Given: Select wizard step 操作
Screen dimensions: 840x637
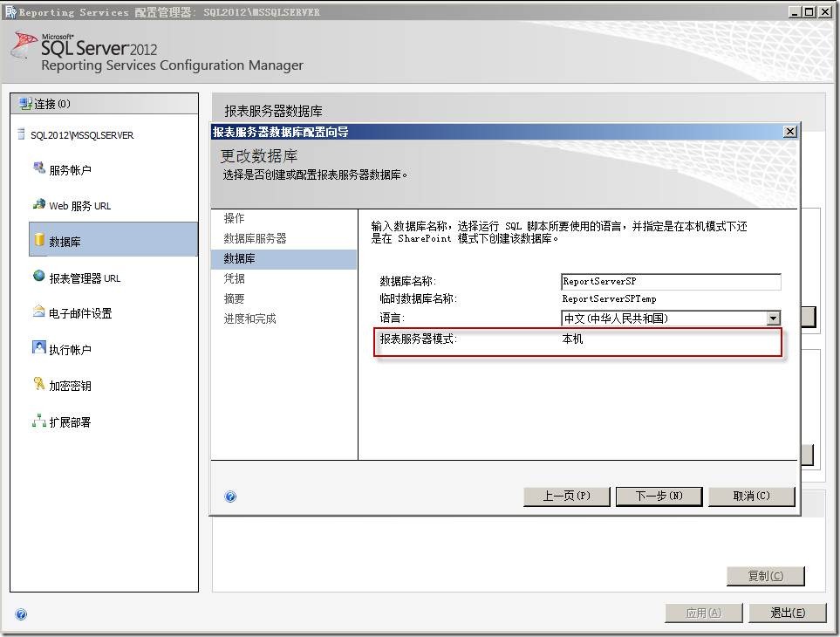Looking at the screenshot, I should tap(234, 218).
